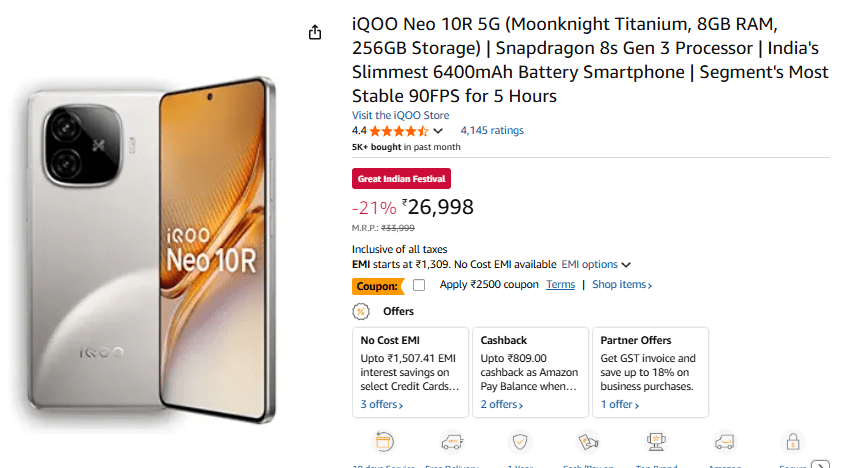The width and height of the screenshot is (845, 468).
Task: Expand EMI options dropdown
Action: point(596,264)
